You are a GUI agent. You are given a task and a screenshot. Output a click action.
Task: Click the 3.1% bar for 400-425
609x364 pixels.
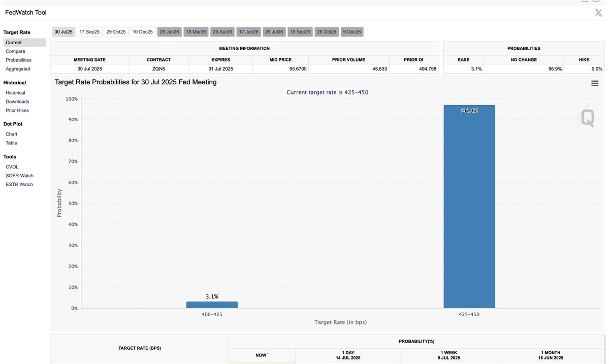[212, 305]
